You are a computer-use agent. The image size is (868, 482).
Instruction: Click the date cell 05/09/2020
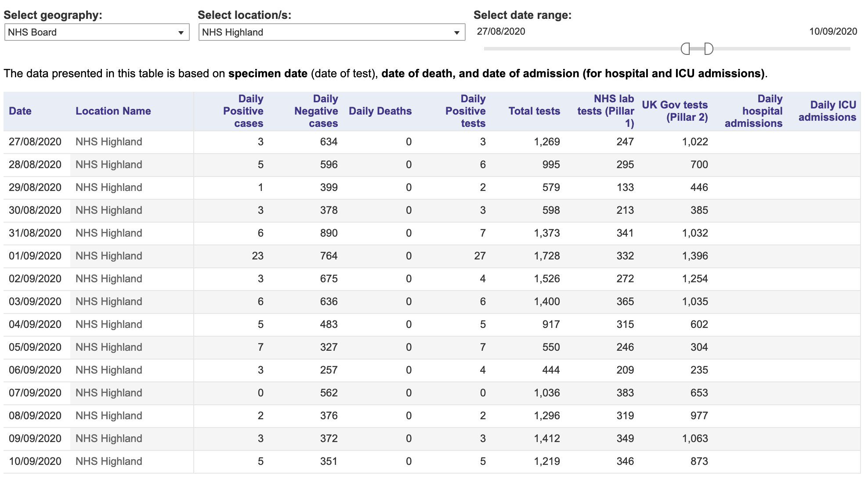click(x=35, y=347)
